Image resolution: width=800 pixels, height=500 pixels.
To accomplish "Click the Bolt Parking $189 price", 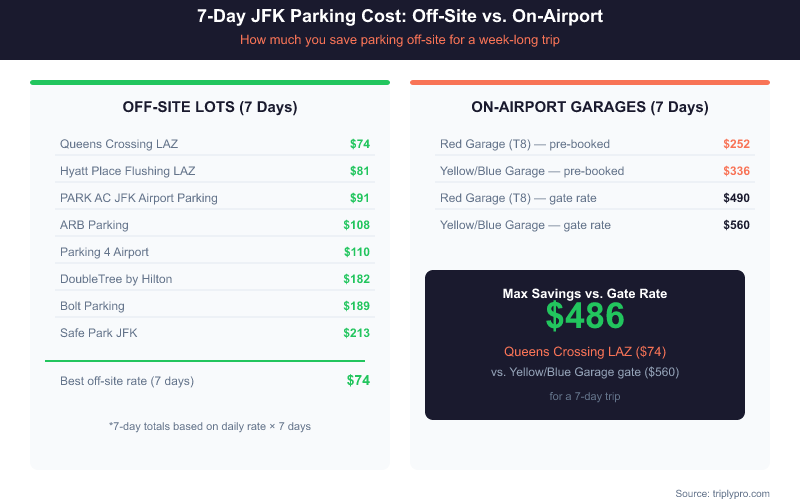I will pos(356,306).
